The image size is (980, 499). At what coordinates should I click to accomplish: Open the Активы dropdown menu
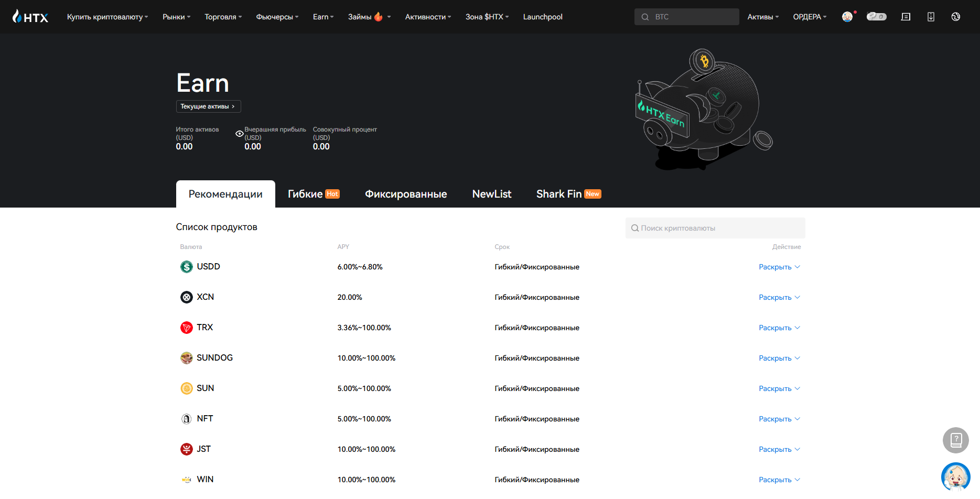[763, 17]
